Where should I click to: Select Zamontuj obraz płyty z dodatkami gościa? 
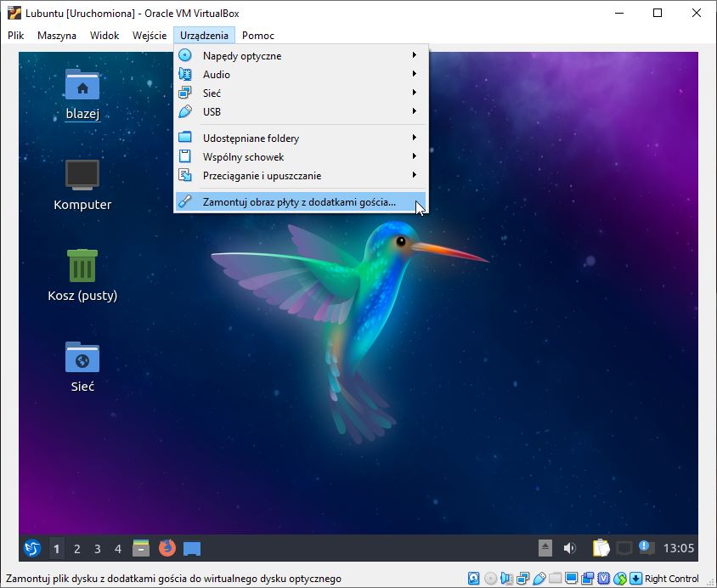[x=301, y=201]
